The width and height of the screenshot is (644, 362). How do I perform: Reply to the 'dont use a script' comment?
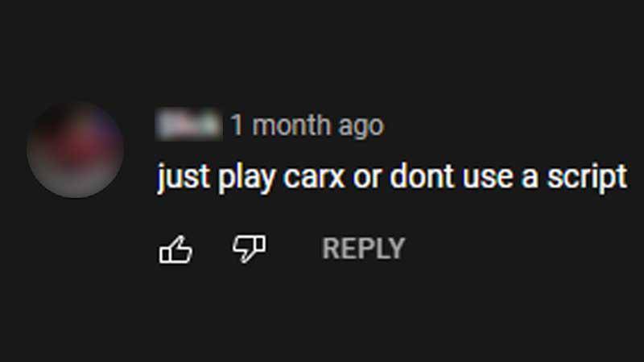click(364, 249)
